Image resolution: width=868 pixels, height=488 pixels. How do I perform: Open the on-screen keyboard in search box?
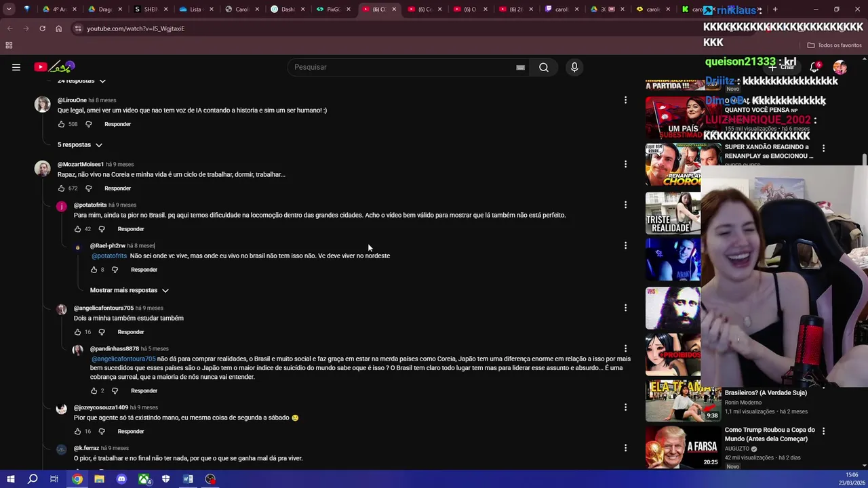[x=520, y=67]
